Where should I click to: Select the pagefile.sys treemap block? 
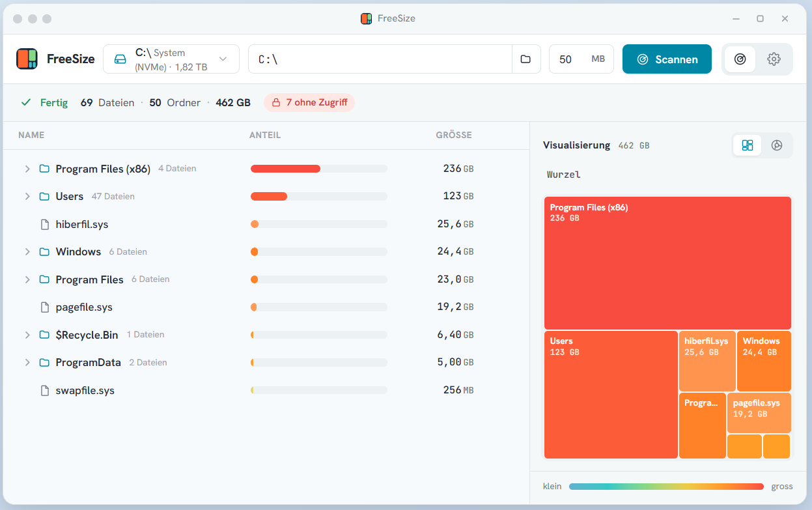click(x=759, y=413)
